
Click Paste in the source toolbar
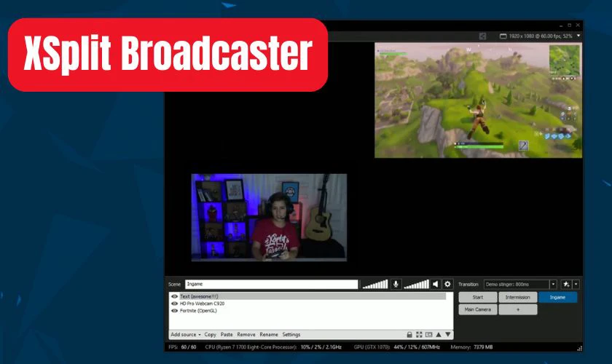point(227,334)
